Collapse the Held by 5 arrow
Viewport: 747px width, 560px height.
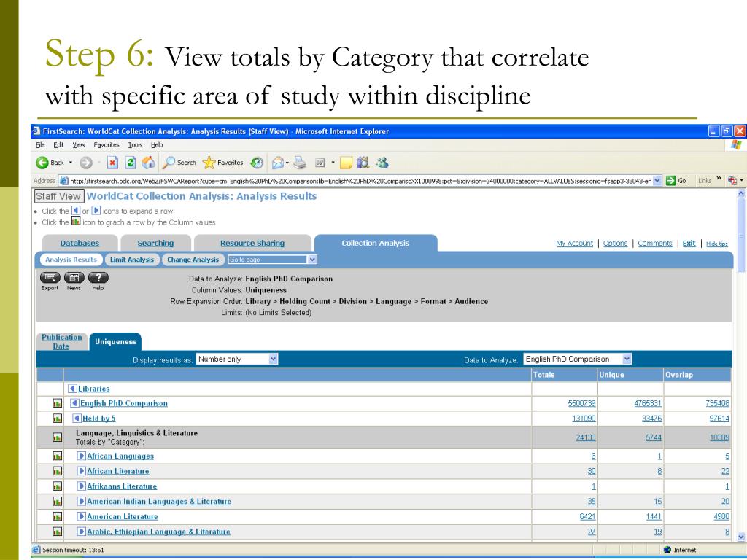pos(77,418)
